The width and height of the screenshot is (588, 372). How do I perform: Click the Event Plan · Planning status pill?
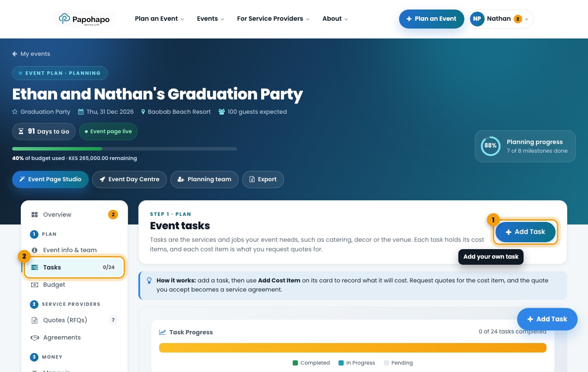tap(60, 73)
